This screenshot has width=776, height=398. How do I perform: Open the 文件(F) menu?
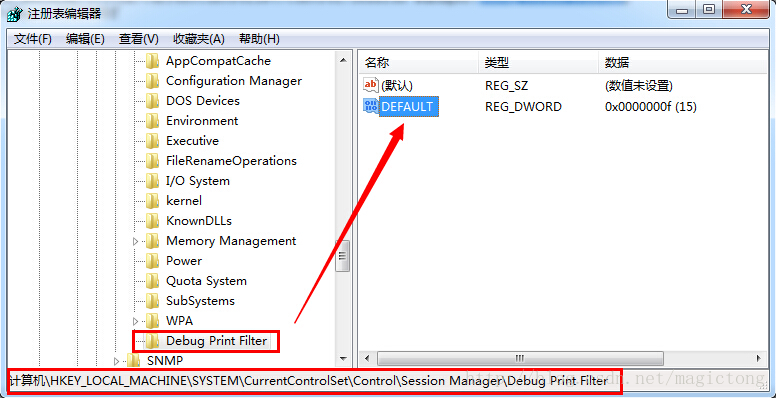[x=33, y=39]
